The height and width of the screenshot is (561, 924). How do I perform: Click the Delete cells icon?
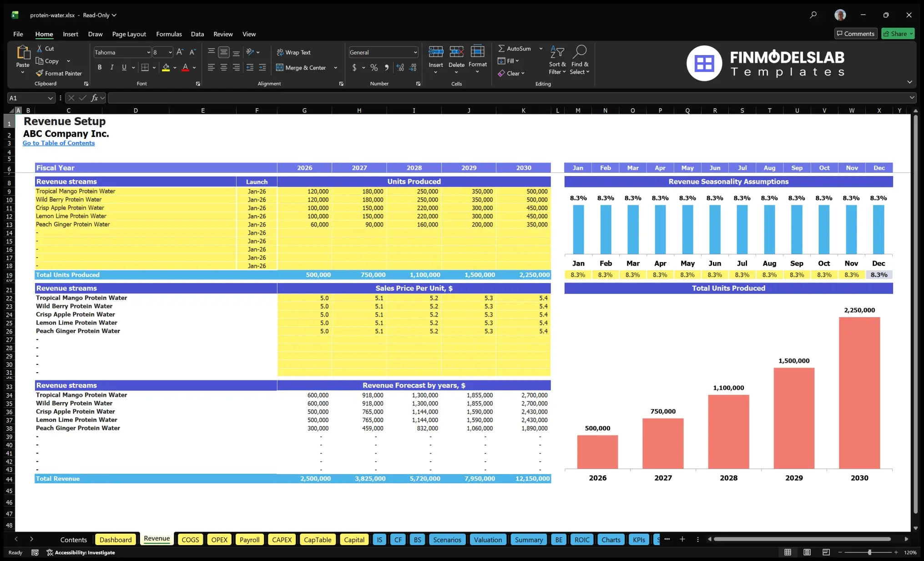tap(456, 51)
